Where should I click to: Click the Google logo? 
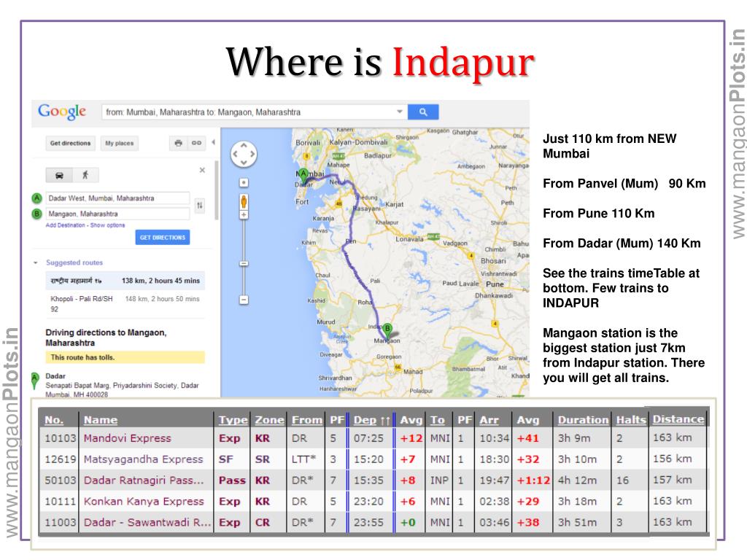[62, 112]
